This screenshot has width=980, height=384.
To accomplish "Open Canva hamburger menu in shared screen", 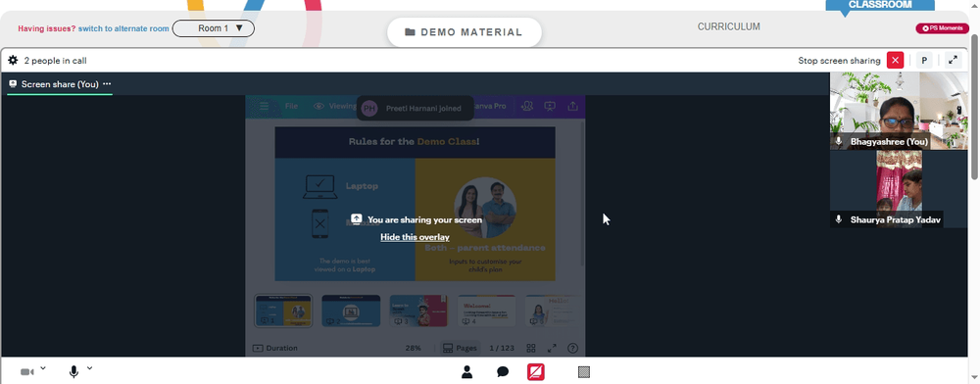I will coord(264,106).
